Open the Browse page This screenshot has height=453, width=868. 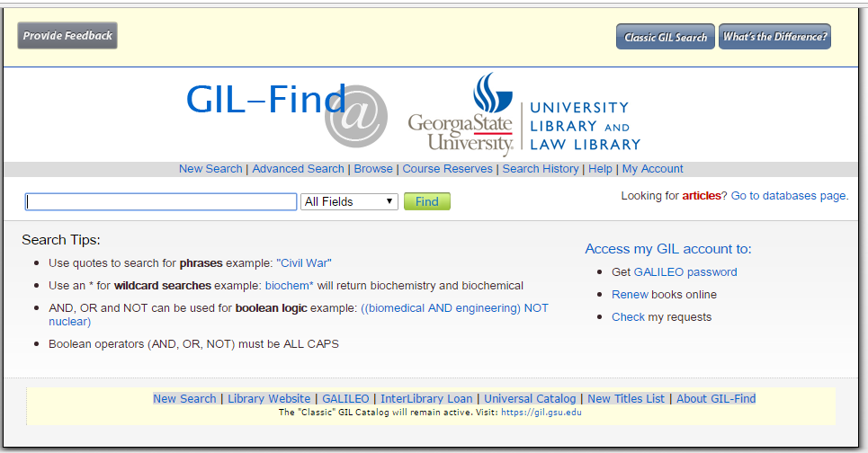(x=373, y=169)
